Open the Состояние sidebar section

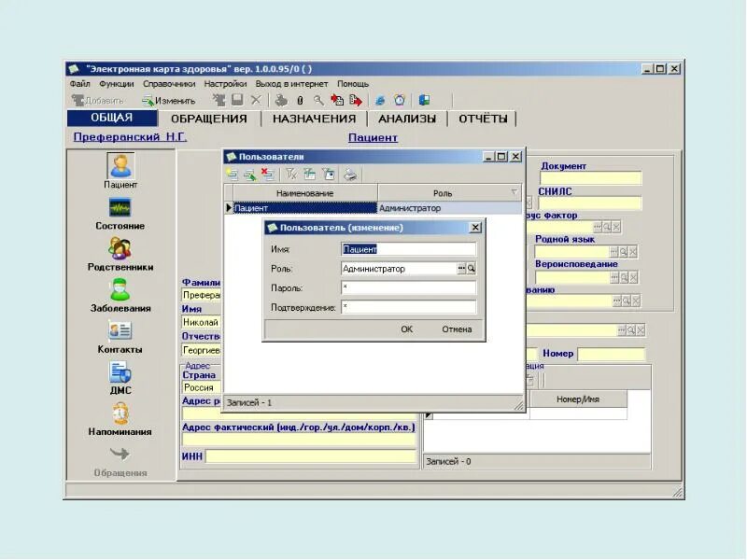click(x=120, y=214)
